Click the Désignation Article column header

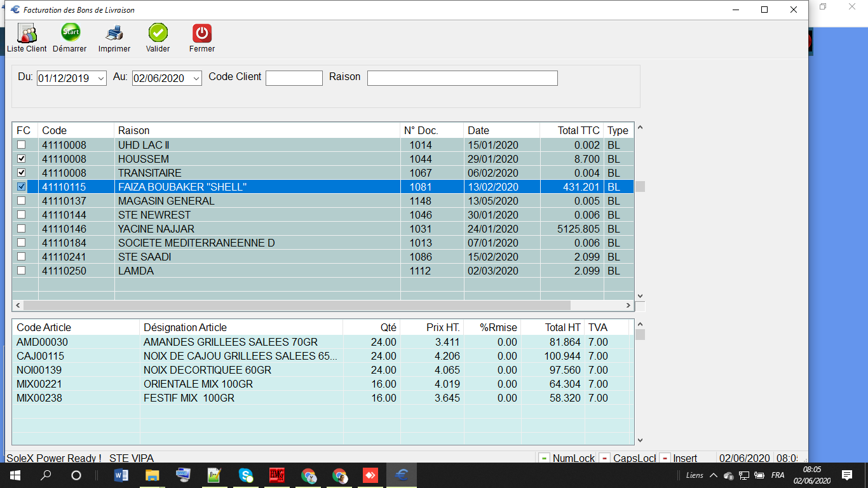tap(241, 327)
